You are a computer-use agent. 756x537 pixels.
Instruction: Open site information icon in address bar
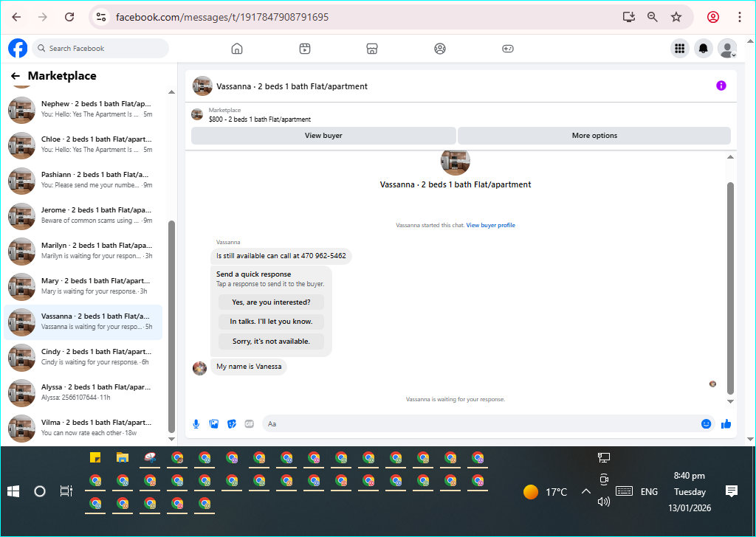[100, 17]
